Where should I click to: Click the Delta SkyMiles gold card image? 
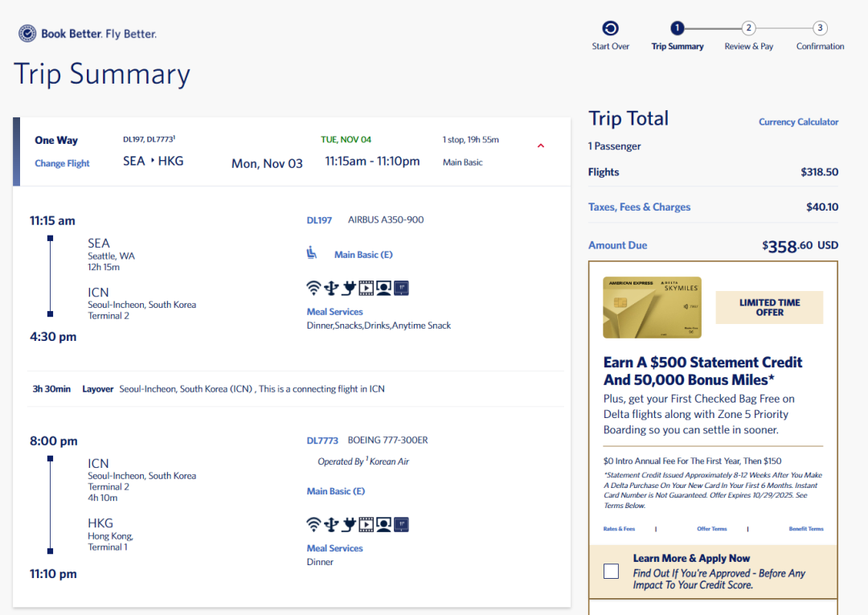[x=652, y=307]
